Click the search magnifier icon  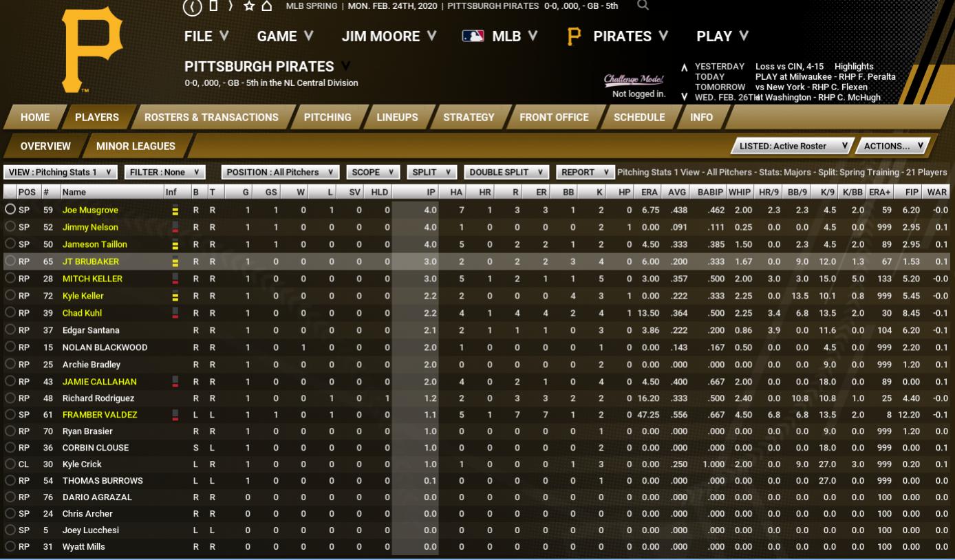[643, 6]
